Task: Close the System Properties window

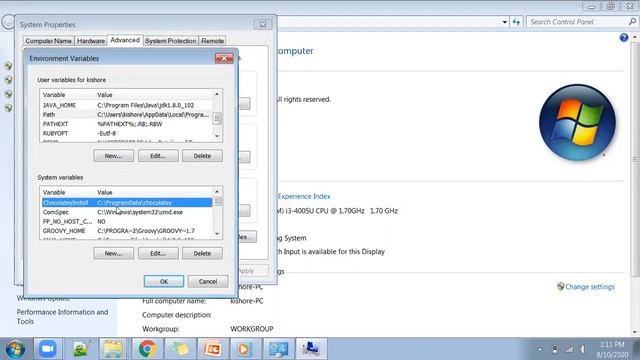Action: [263, 24]
